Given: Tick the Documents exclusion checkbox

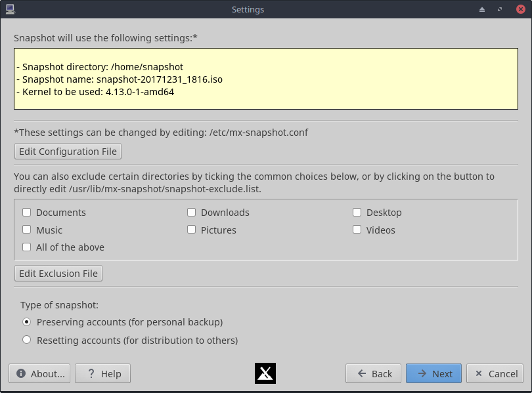Looking at the screenshot, I should point(27,213).
